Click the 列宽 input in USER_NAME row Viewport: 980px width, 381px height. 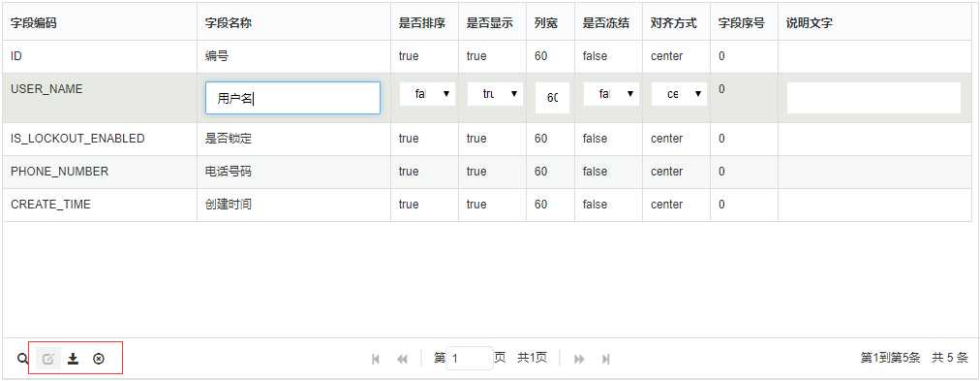(553, 98)
